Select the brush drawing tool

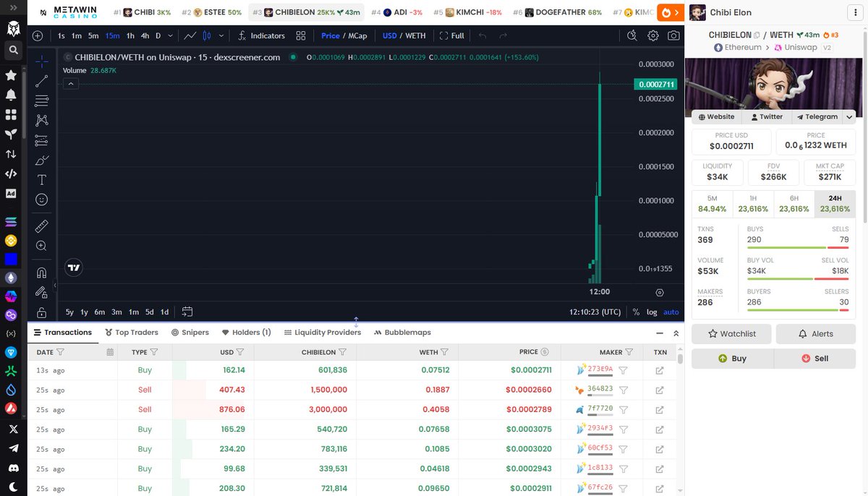[x=41, y=160]
